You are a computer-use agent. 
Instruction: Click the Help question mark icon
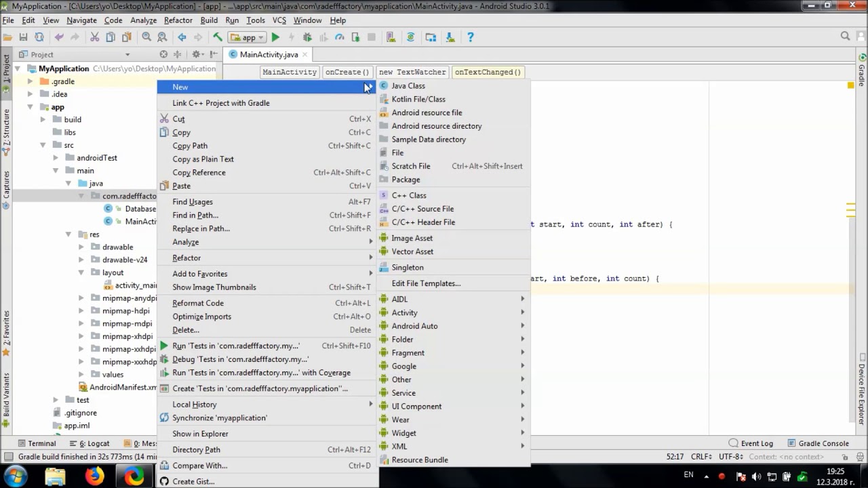[x=470, y=37]
